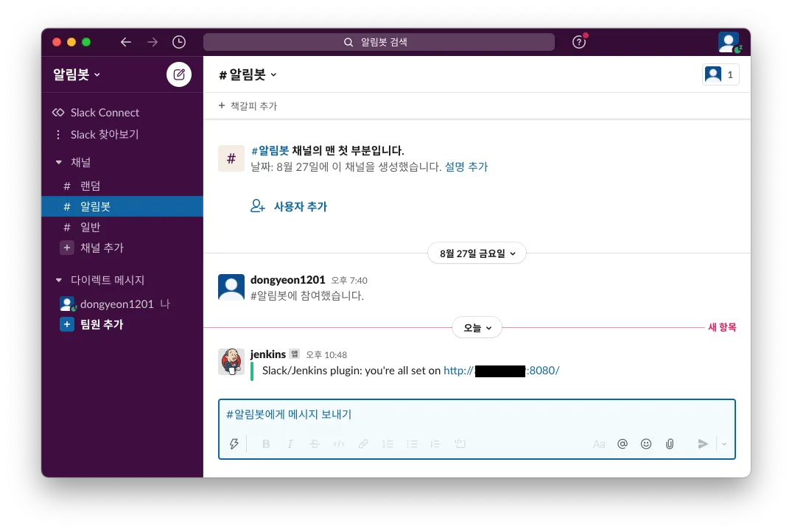Mention someone with the @ icon
This screenshot has height=532, width=792.
623,444
